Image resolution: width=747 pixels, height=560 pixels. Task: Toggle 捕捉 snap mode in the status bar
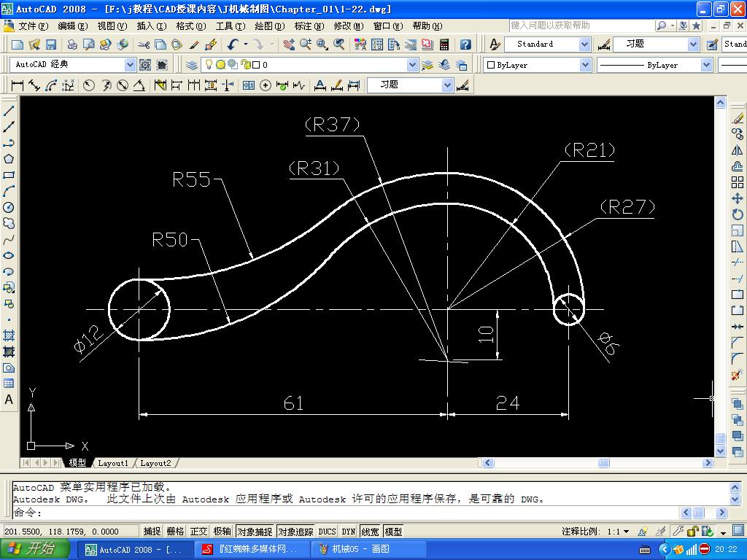point(152,531)
